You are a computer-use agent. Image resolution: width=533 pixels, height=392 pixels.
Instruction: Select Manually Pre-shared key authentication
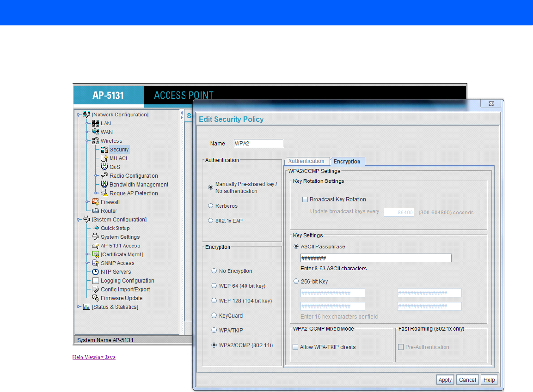(210, 187)
